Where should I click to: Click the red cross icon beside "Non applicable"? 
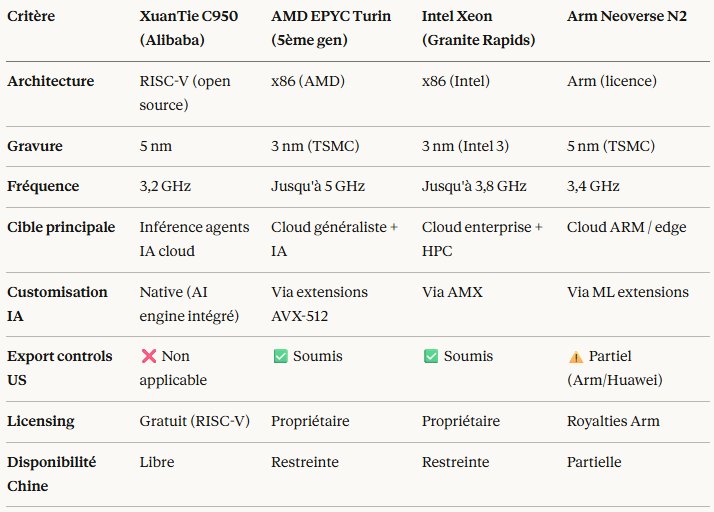point(149,356)
